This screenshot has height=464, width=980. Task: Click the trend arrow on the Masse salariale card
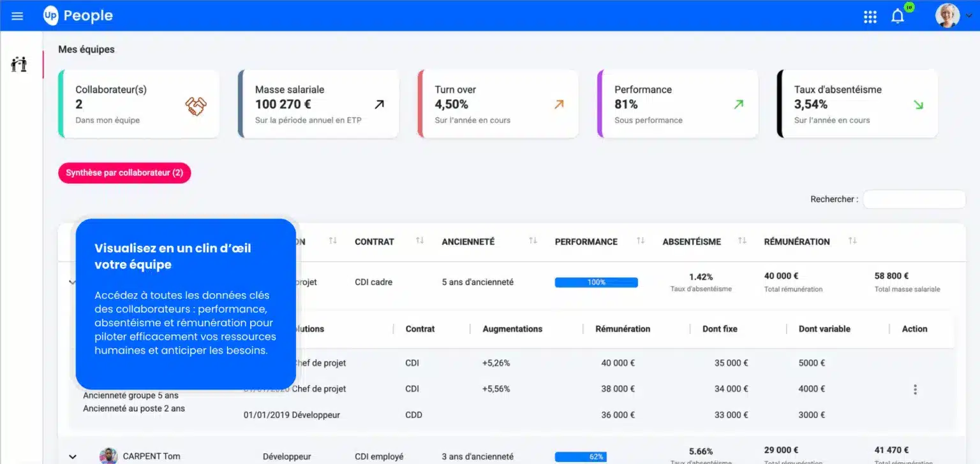pos(379,104)
